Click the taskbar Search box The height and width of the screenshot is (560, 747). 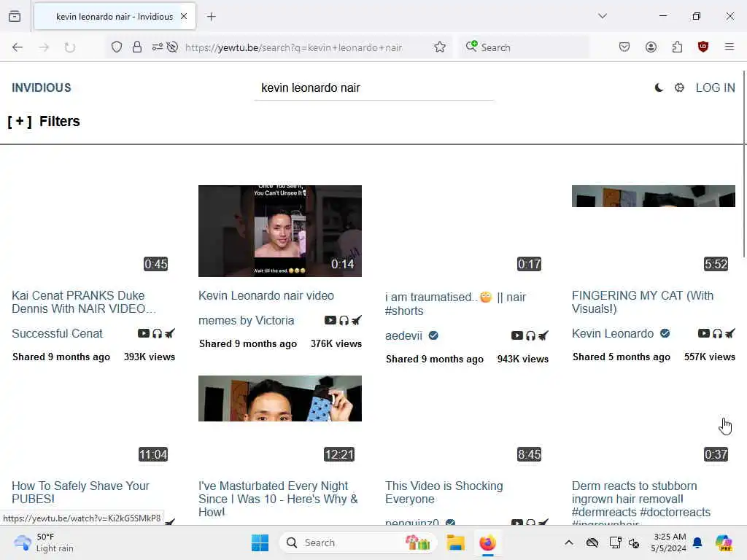357,542
